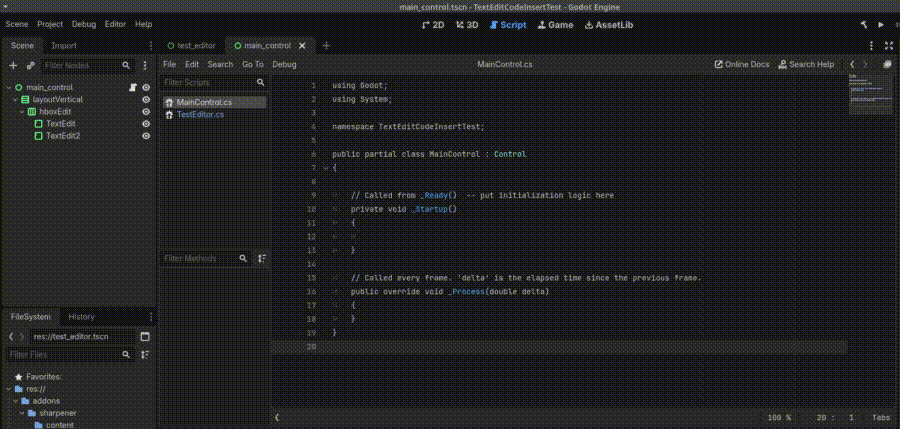The image size is (900, 429).
Task: Collapse the main_control tree node
Action: coord(7,88)
